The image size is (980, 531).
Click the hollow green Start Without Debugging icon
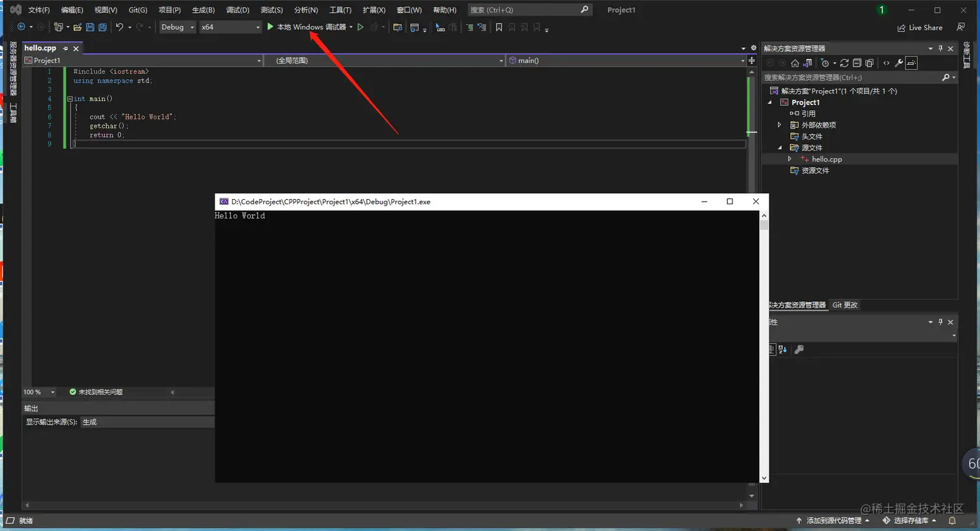coord(360,27)
